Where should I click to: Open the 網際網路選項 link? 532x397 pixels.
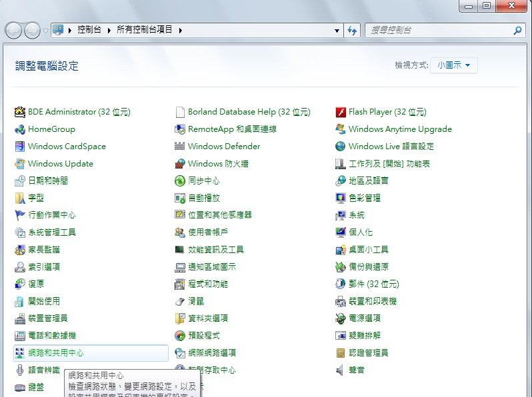point(212,353)
